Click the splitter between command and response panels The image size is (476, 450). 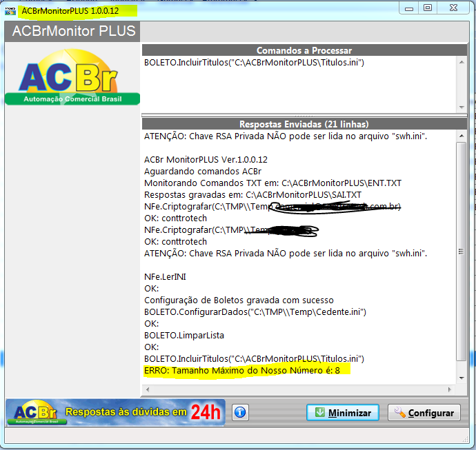(x=304, y=115)
